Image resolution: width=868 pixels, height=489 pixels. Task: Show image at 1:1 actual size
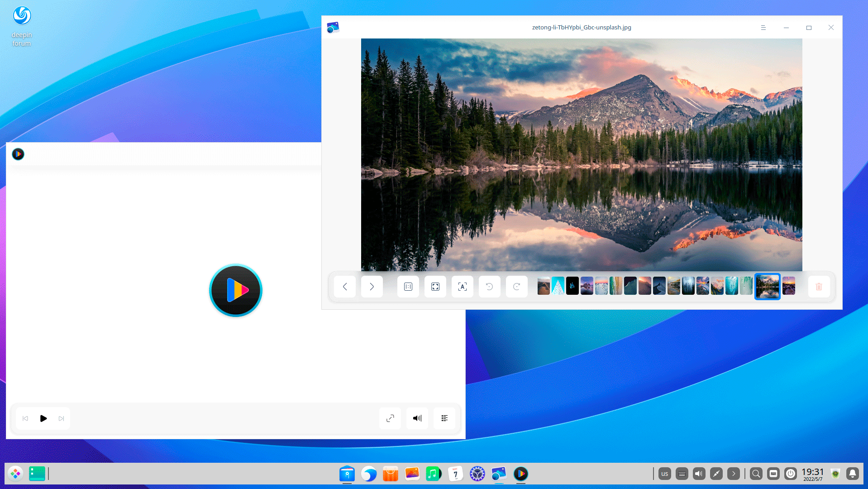pos(408,287)
